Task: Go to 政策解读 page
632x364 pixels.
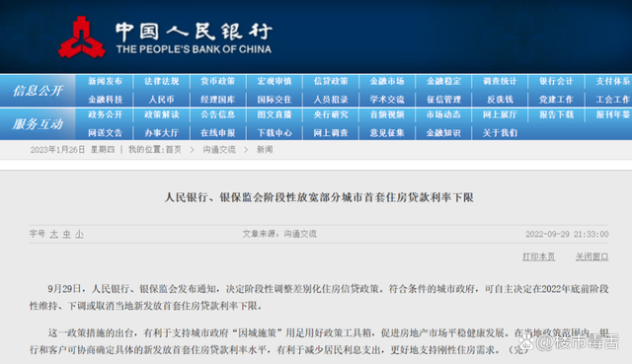Action: (x=161, y=114)
